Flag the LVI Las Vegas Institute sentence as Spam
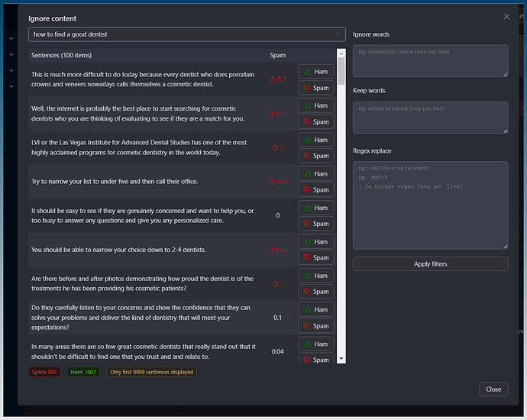 pos(315,156)
